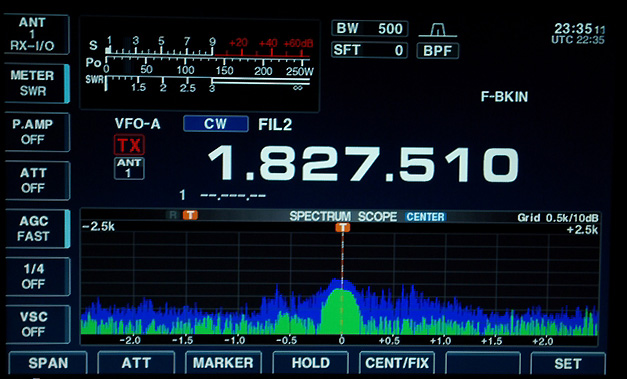The width and height of the screenshot is (627, 379).
Task: Click the F-BKIN break-in indicator
Action: click(504, 97)
